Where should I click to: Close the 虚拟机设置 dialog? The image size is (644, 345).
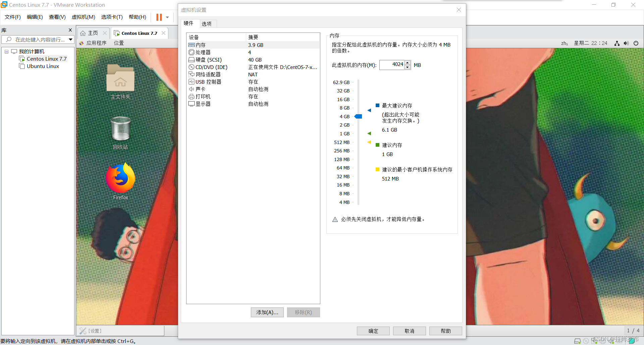pyautogui.click(x=459, y=10)
